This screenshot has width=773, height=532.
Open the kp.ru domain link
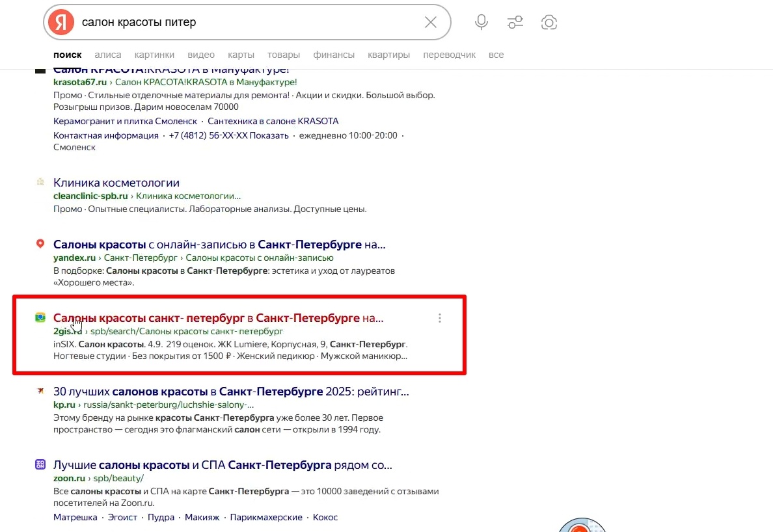click(x=64, y=405)
